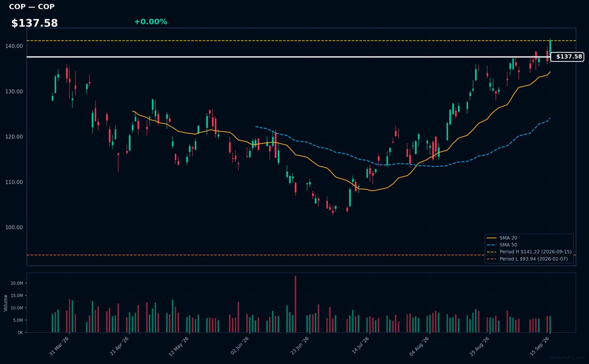The width and height of the screenshot is (589, 364).
Task: Click the 110.00 price axis label
Action: point(14,182)
